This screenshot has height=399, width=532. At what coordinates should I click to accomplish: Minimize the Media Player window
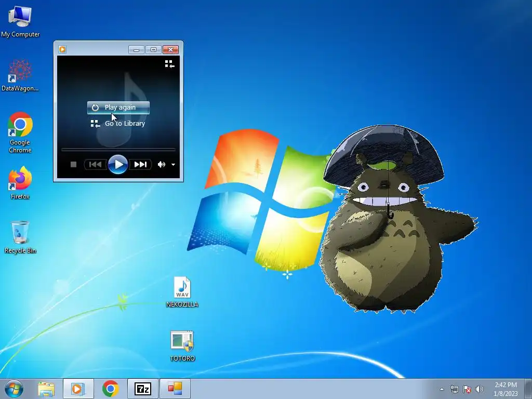137,50
